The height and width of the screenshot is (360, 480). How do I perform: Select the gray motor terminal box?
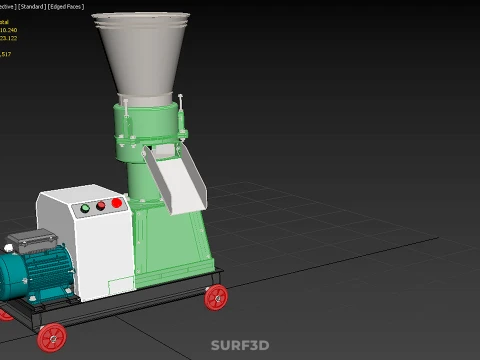(32, 240)
